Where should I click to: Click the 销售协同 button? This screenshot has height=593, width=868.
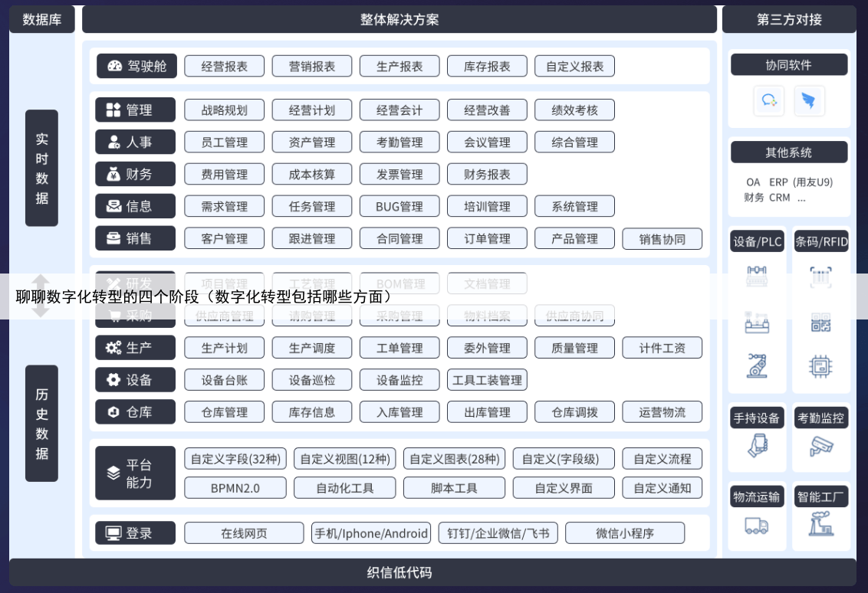coord(663,239)
